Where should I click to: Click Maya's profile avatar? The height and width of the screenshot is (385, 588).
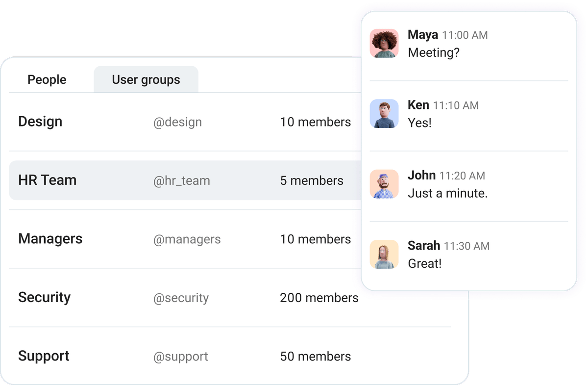pyautogui.click(x=385, y=43)
